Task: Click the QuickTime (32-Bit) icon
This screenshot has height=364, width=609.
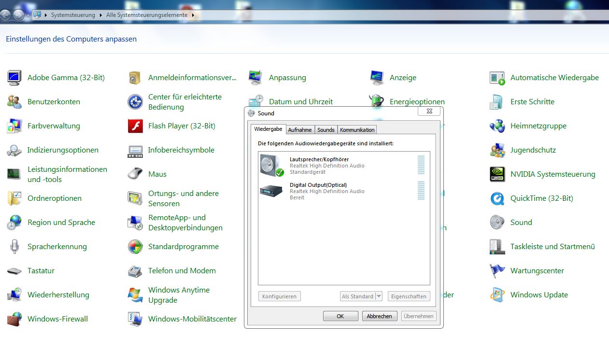Action: (497, 198)
